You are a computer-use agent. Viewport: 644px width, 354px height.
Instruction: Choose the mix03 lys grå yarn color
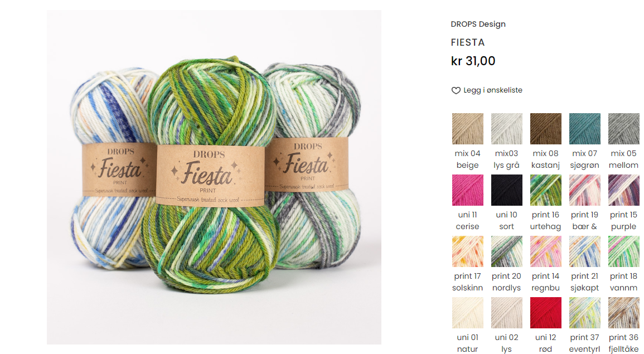click(x=506, y=129)
